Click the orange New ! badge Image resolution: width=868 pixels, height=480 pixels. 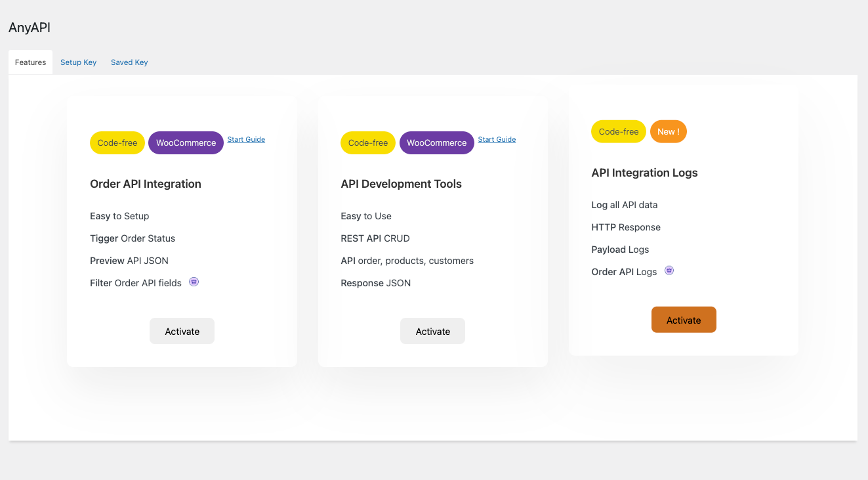669,131
